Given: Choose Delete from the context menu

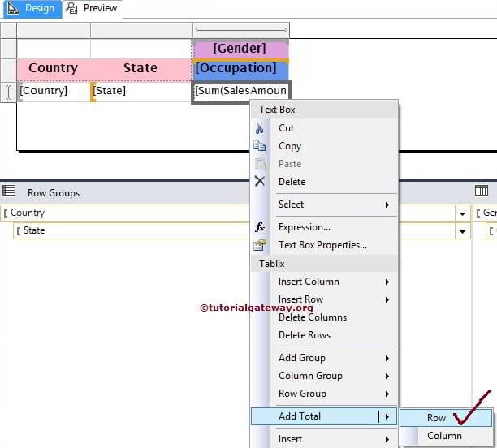Looking at the screenshot, I should click(x=324, y=182).
